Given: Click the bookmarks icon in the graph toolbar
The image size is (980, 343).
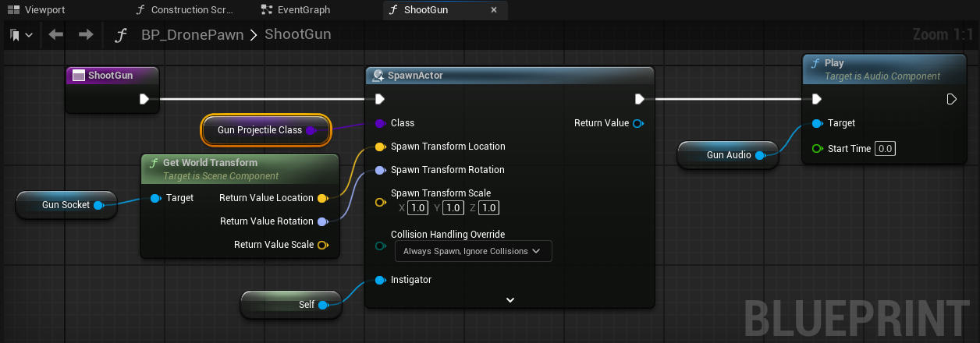Looking at the screenshot, I should coord(16,35).
